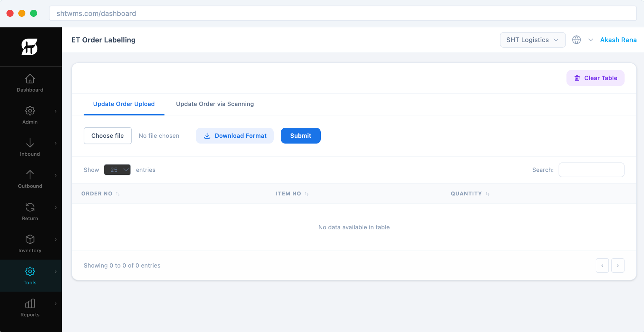
Task: Switch to Update Order via Scanning tab
Action: [x=215, y=104]
